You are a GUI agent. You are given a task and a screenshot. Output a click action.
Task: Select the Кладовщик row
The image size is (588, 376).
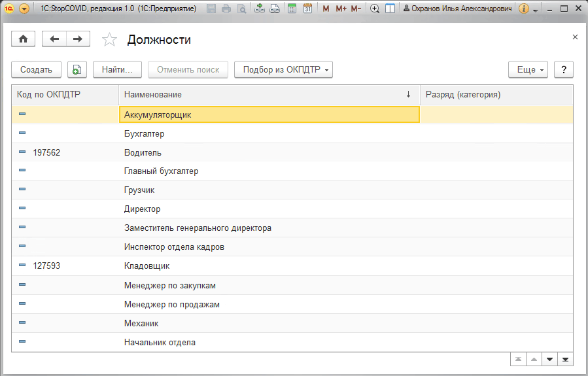click(x=292, y=265)
